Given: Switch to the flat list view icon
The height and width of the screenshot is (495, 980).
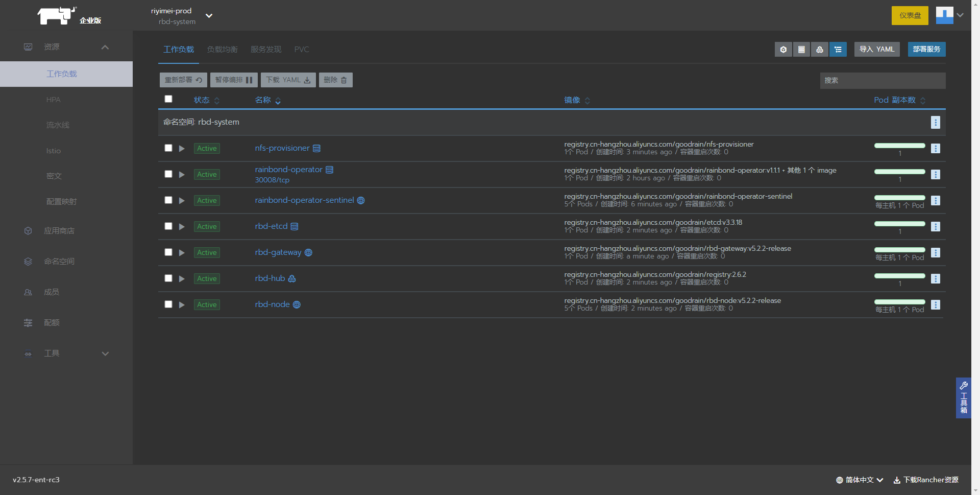Looking at the screenshot, I should [x=801, y=50].
